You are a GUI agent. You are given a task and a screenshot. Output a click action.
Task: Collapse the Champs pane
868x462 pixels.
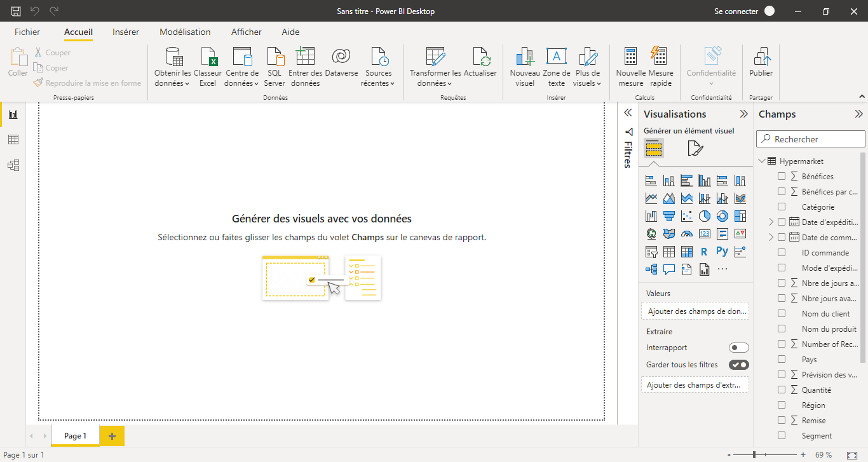click(x=859, y=114)
